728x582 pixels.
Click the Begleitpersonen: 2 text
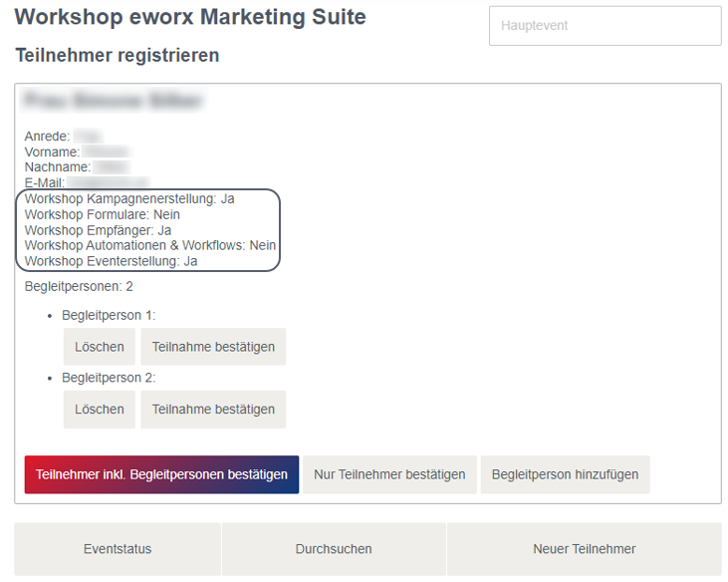point(79,287)
